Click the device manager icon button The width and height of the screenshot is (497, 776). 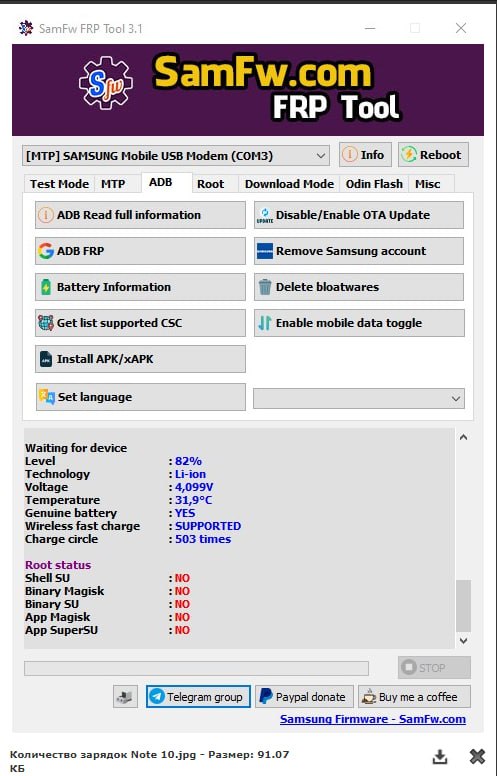[x=125, y=697]
